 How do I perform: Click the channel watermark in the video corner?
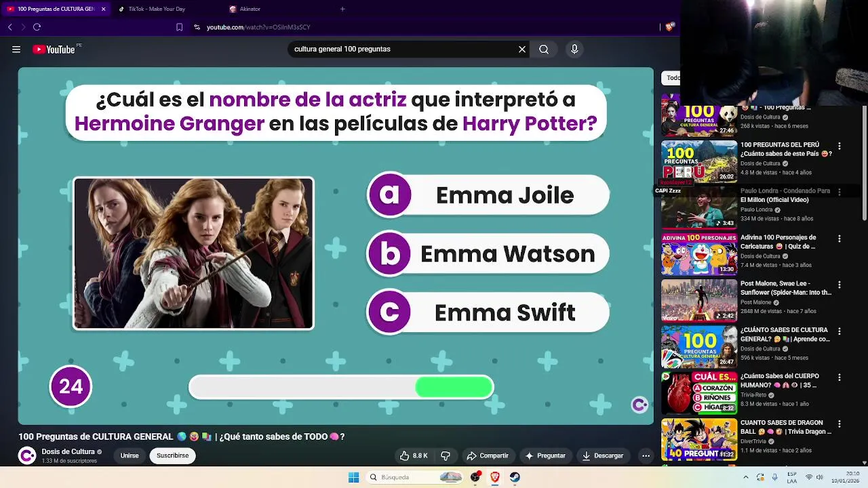(x=639, y=405)
